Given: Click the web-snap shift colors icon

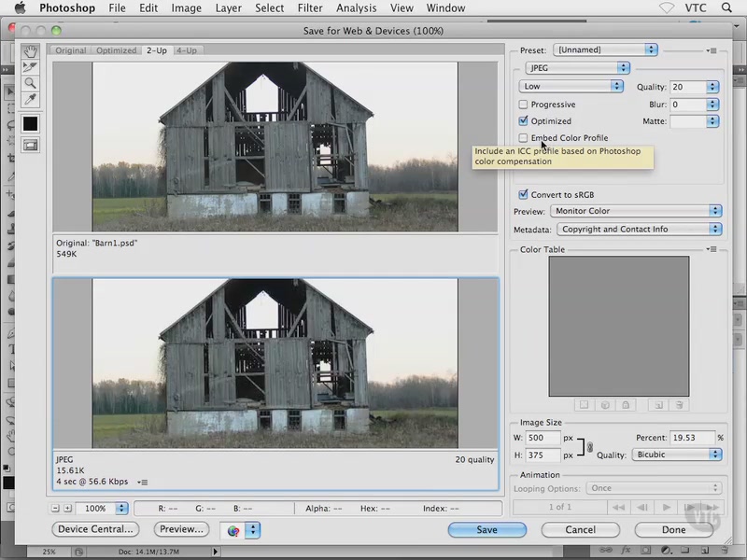Looking at the screenshot, I should [x=604, y=405].
